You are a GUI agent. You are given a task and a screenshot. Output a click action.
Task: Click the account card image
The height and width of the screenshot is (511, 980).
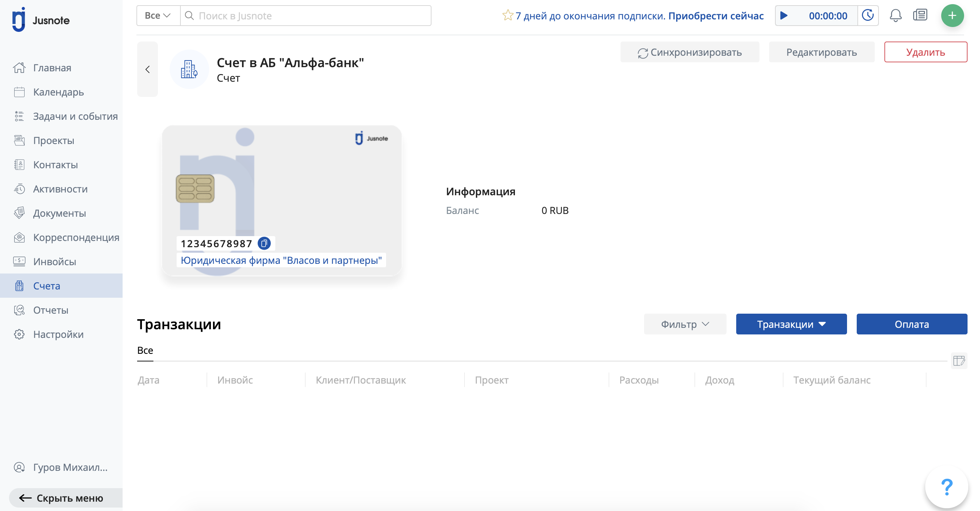coord(282,200)
